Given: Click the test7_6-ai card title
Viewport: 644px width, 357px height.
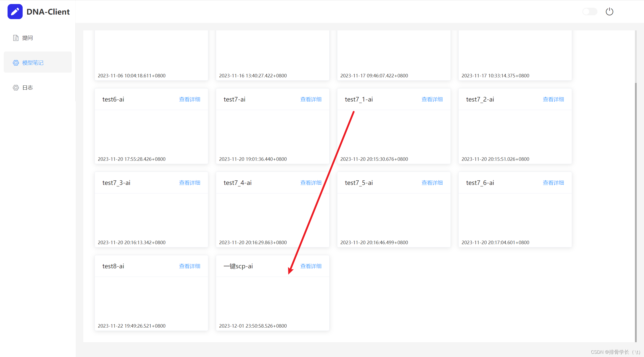Looking at the screenshot, I should pyautogui.click(x=480, y=183).
